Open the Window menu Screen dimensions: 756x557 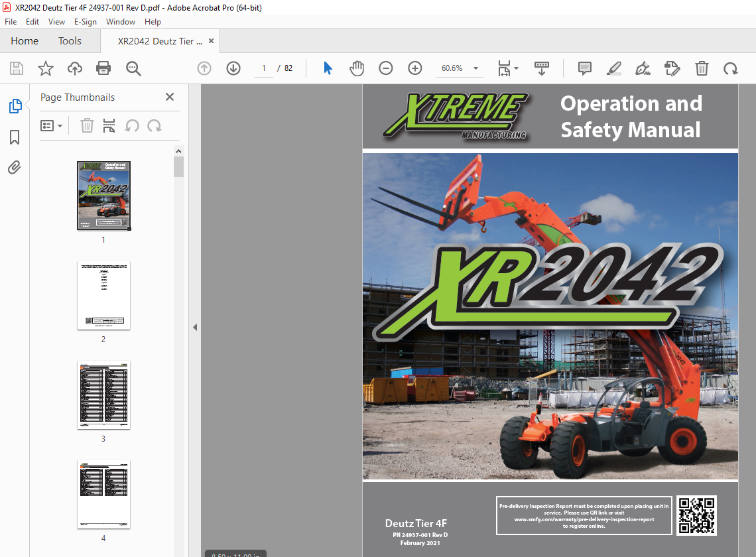pyautogui.click(x=121, y=22)
